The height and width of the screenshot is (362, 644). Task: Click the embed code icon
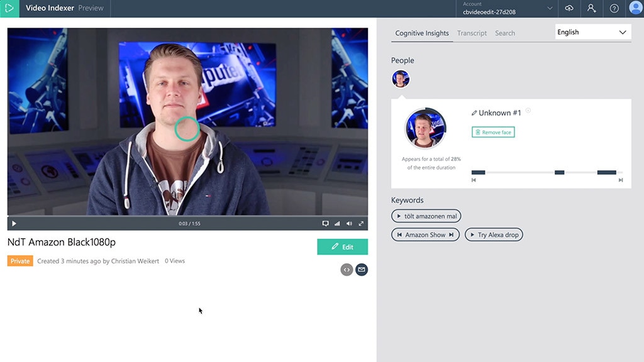pos(347,270)
